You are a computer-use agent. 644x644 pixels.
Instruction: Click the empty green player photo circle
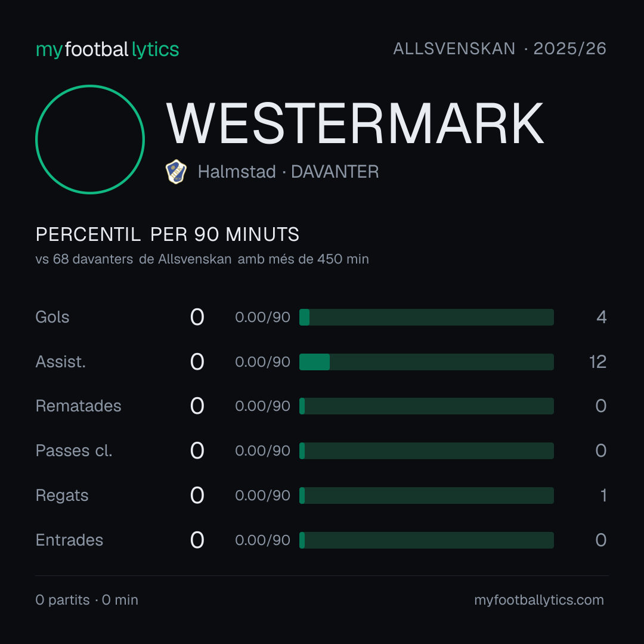pos(90,139)
